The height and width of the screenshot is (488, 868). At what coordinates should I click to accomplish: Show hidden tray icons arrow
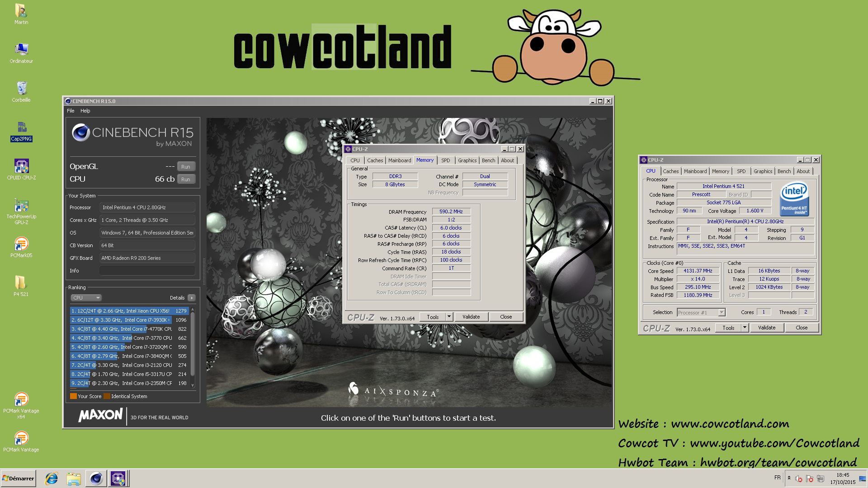pos(789,478)
